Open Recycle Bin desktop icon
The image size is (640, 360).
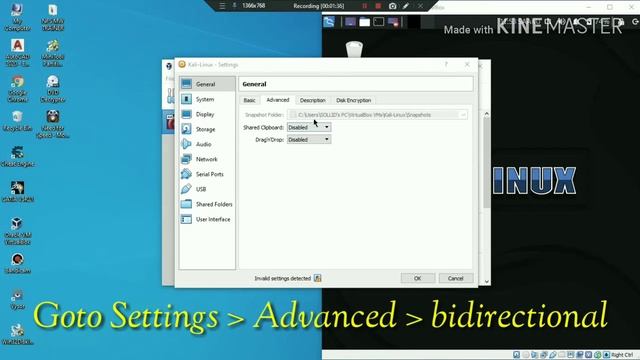click(x=17, y=121)
